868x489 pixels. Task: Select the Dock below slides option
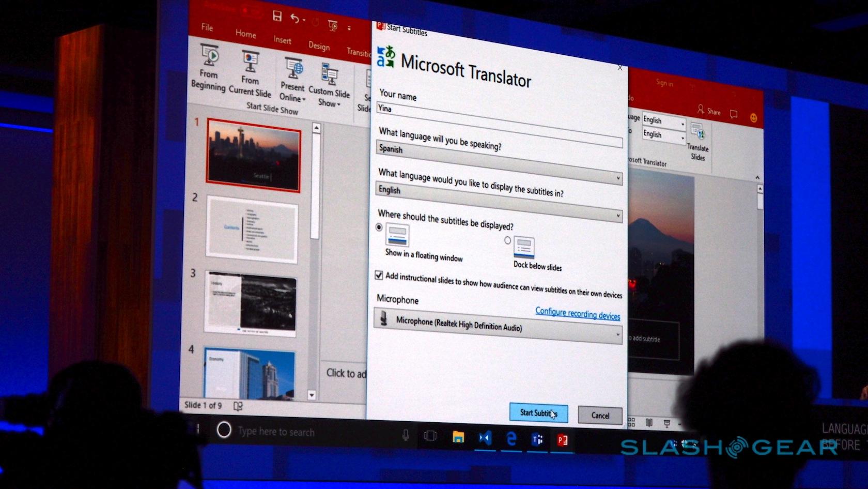click(507, 240)
